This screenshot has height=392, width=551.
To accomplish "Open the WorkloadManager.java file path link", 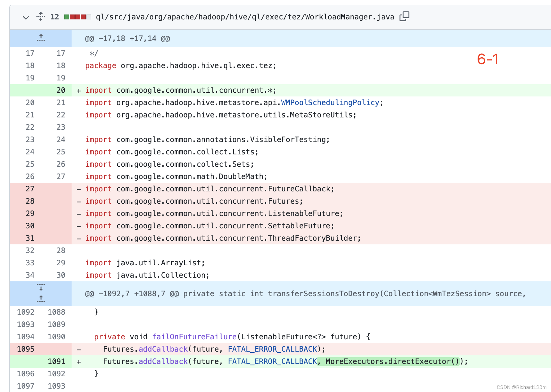I will tap(245, 17).
